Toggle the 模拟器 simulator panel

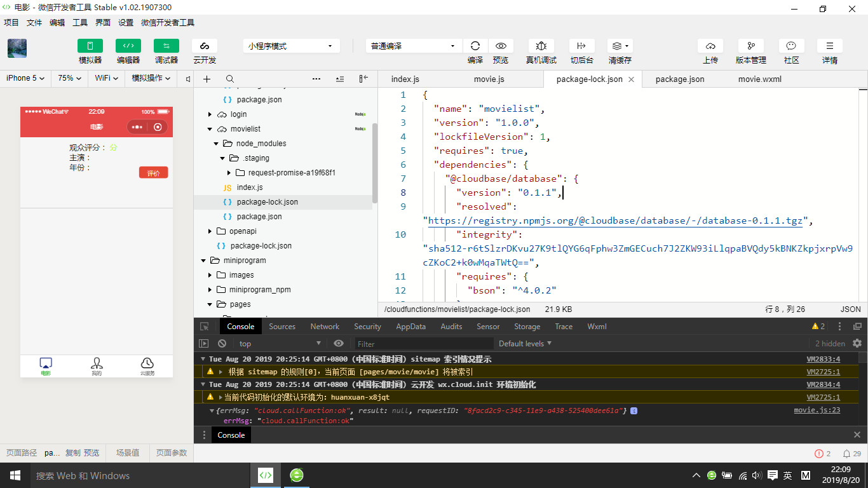pos(90,46)
